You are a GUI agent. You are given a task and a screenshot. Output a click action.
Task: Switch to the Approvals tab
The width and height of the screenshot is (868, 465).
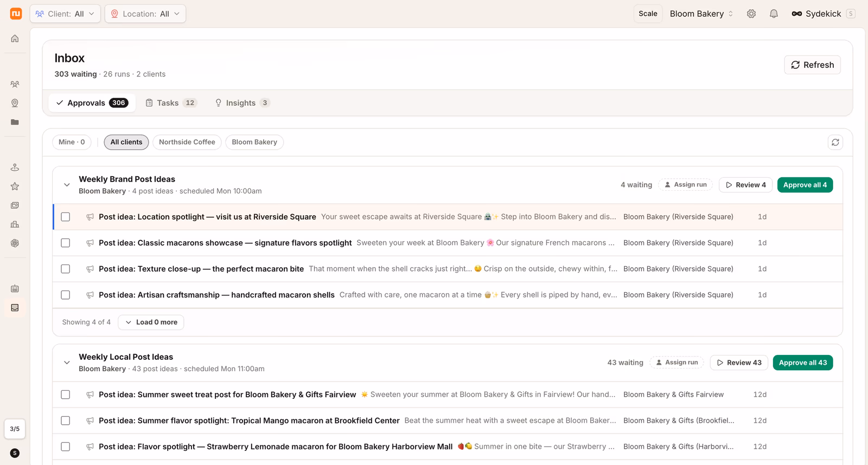(x=92, y=103)
